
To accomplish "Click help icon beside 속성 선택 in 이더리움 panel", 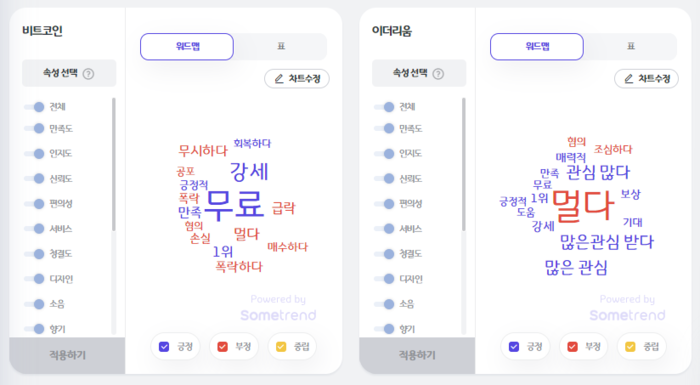I will (x=438, y=74).
